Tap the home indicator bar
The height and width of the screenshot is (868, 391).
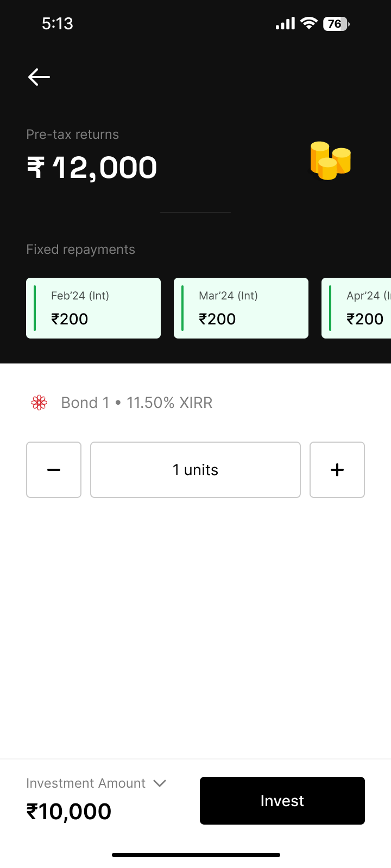click(x=195, y=855)
